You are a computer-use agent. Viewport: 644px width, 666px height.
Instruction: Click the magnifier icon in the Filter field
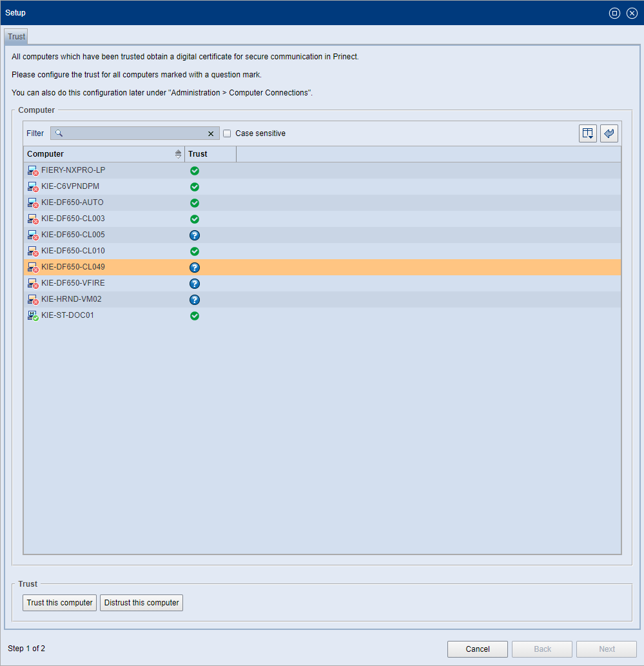59,133
